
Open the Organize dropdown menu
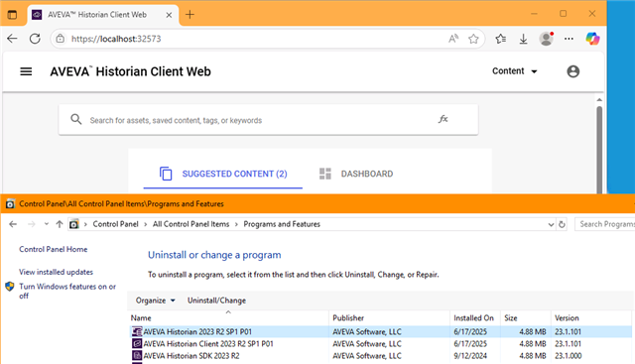click(x=155, y=301)
